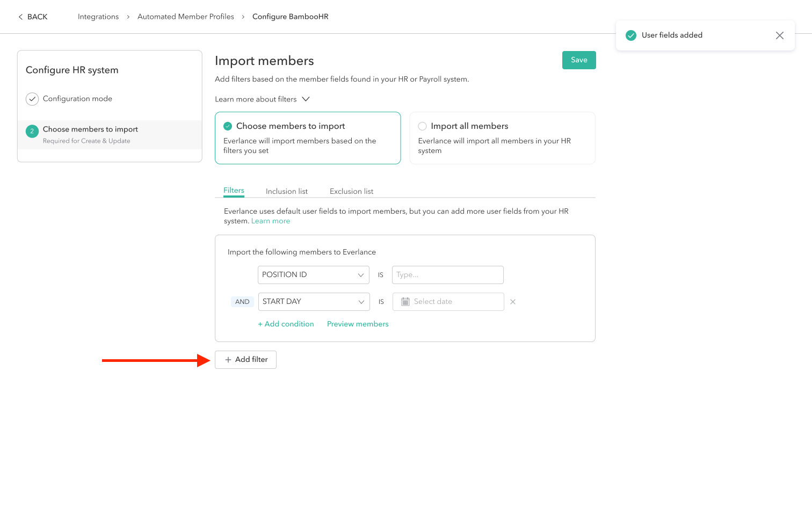Viewport: 812px width, 516px height.
Task: Click the step 2 number badge
Action: [x=32, y=131]
